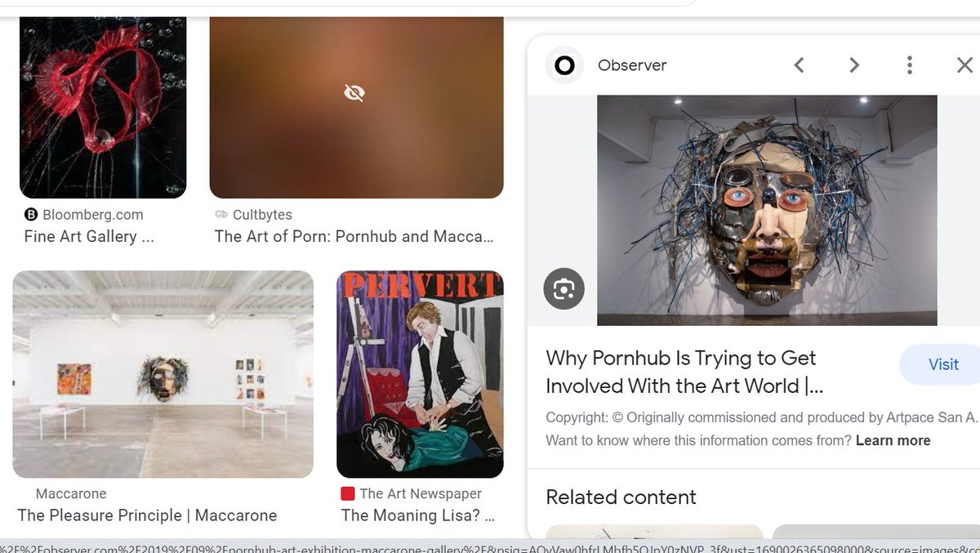
Task: Search image with Google Lens icon
Action: 564,288
